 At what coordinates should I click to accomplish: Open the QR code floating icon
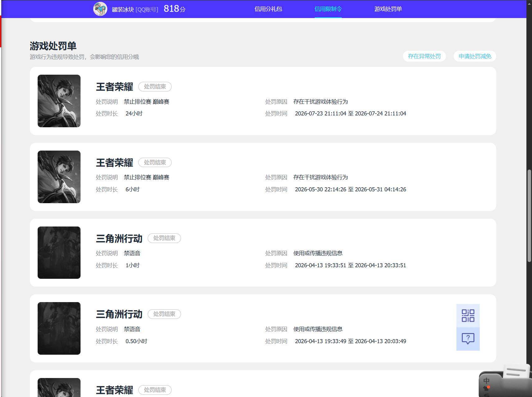(x=468, y=315)
